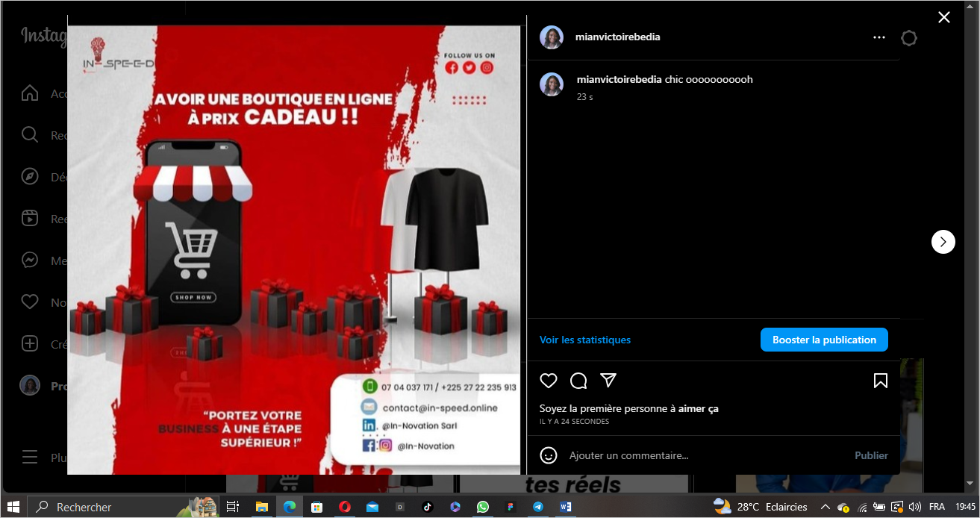Open Instagram search magnifier icon
Screen dimensions: 980x518
coord(30,135)
